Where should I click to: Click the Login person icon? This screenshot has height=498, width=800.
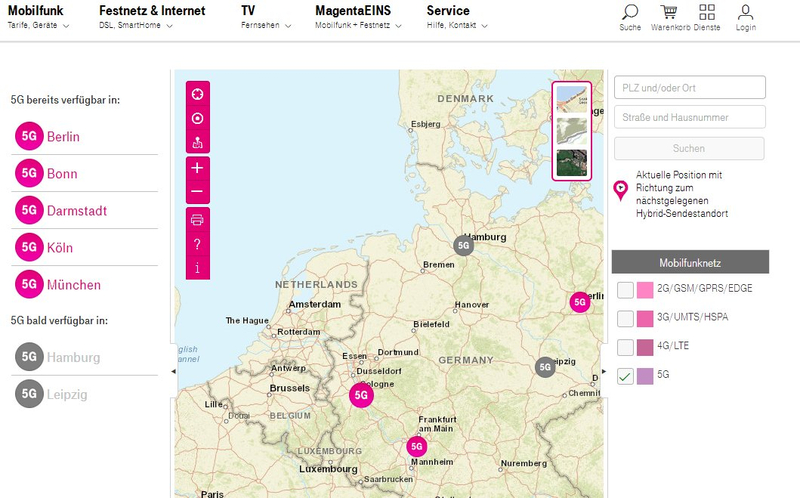pyautogui.click(x=745, y=12)
